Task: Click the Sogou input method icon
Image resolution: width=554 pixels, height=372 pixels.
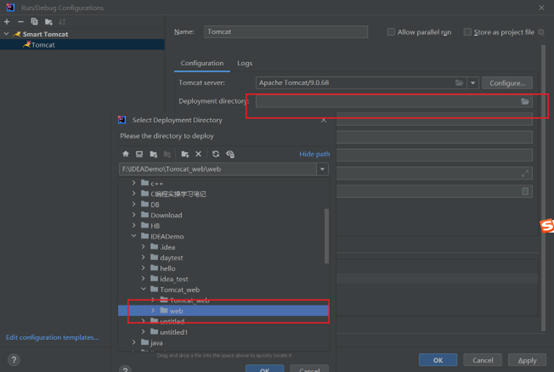Action: pos(547,226)
